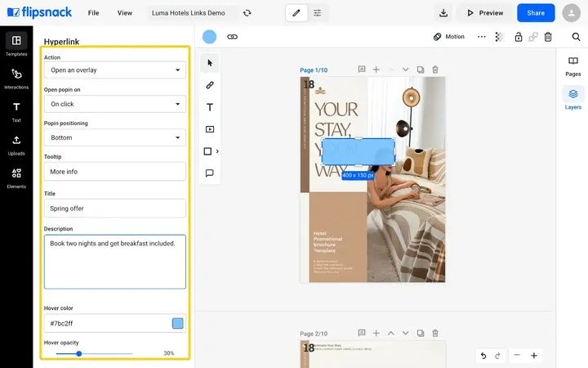The width and height of the screenshot is (588, 368).
Task: Move Page 2 down
Action: tap(405, 333)
